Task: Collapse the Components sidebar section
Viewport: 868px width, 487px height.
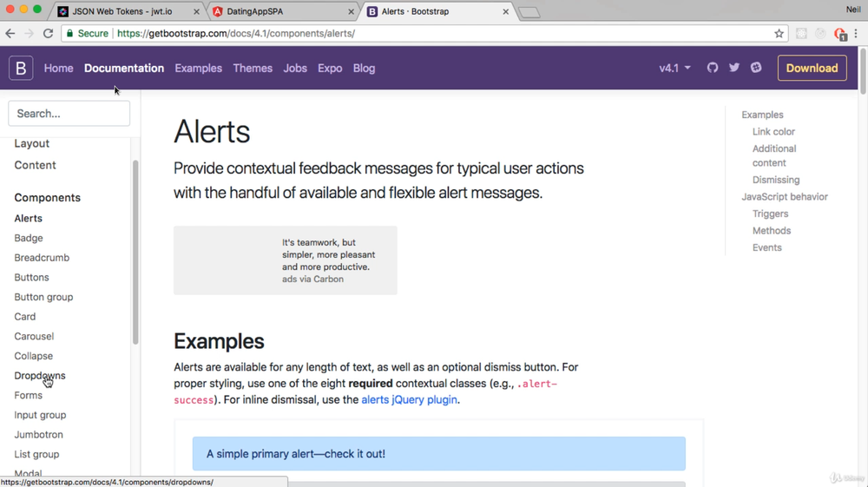Action: [47, 198]
